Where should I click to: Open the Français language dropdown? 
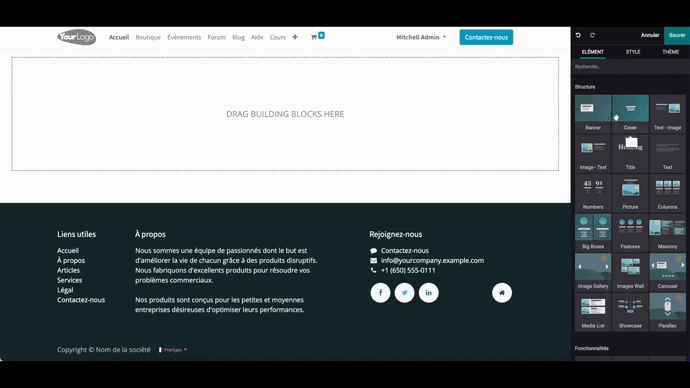172,350
